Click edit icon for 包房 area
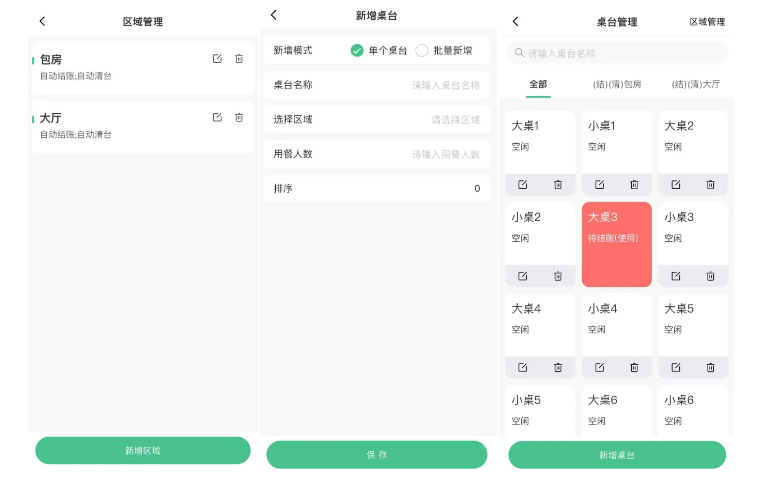 click(217, 59)
